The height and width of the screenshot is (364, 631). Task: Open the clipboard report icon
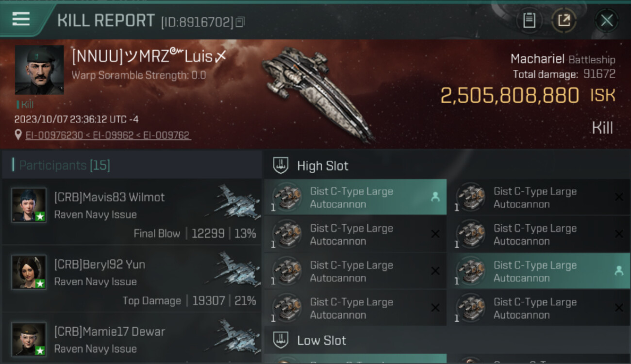[x=529, y=20]
